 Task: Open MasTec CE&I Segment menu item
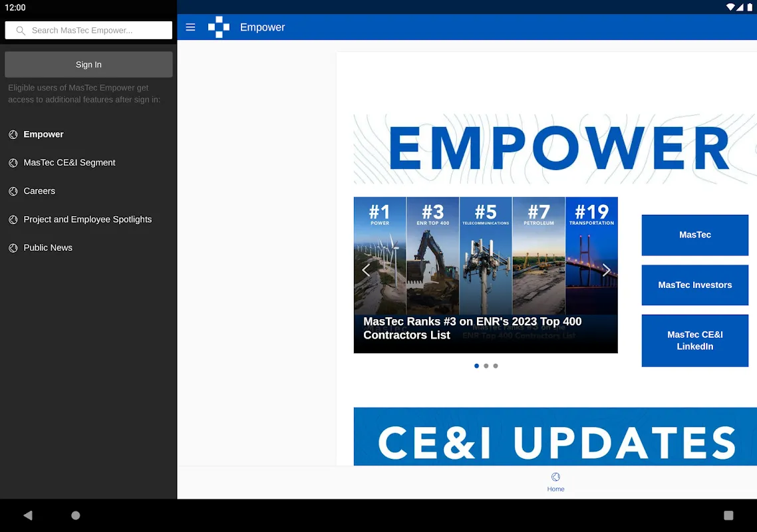click(x=88, y=163)
